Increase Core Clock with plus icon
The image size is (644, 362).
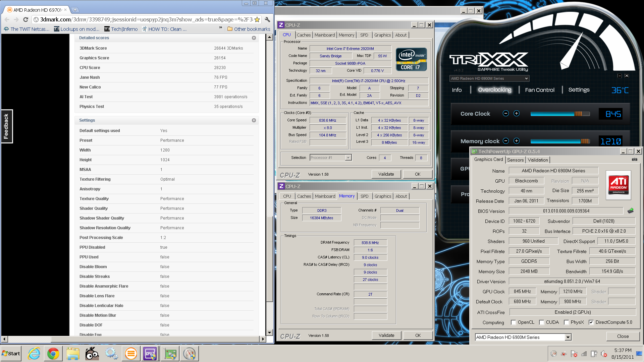pos(517,113)
